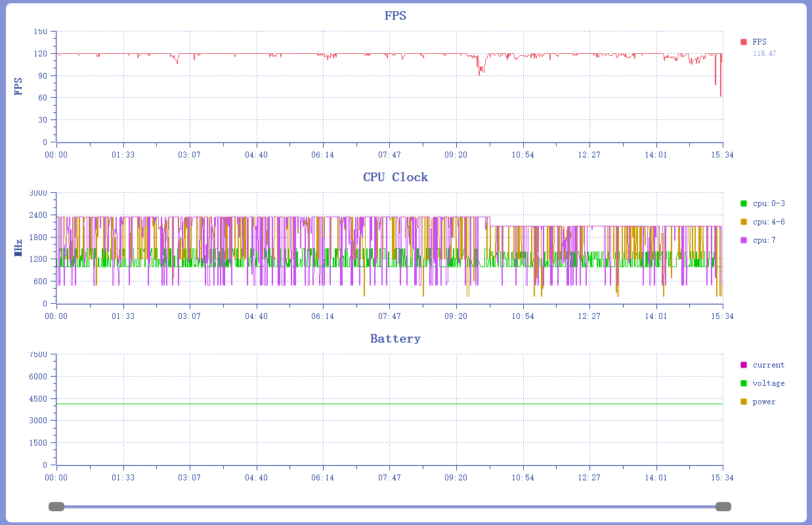
Task: Toggle the green cpu:0-3 legend swatch
Action: click(744, 203)
